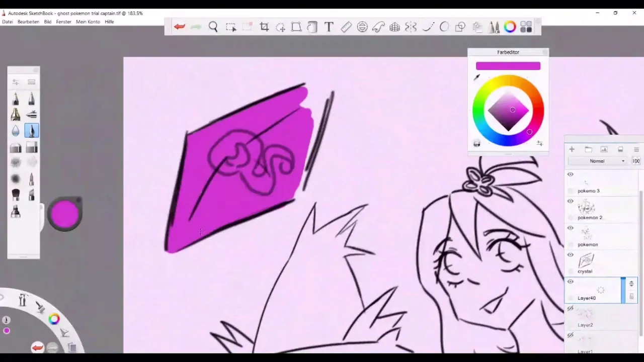Click the current color bar in Farbeditor
644x362 pixels.
pos(508,66)
